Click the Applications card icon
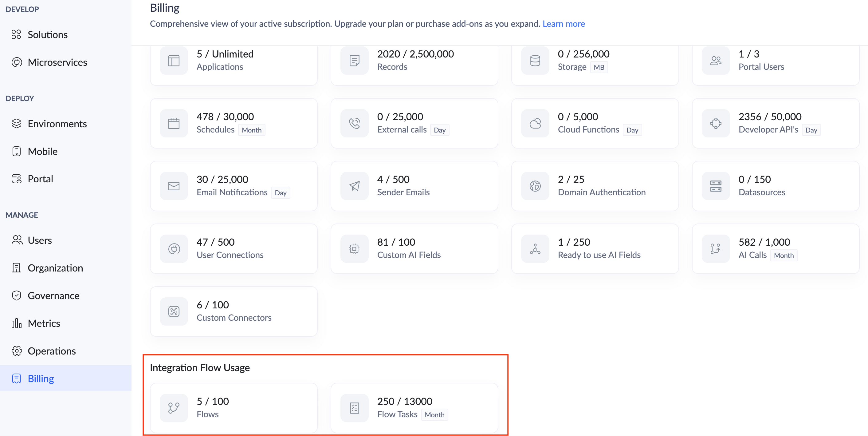This screenshot has width=868, height=436. click(x=174, y=61)
